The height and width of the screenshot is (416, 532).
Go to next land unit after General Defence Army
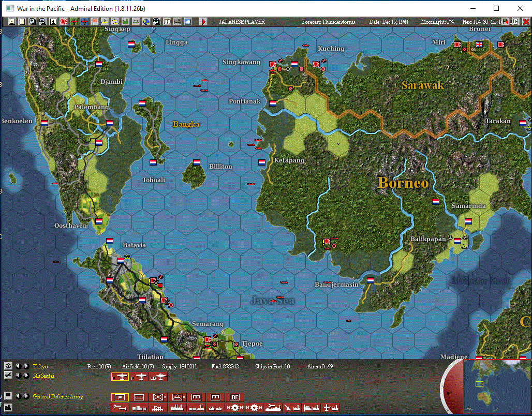click(26, 396)
